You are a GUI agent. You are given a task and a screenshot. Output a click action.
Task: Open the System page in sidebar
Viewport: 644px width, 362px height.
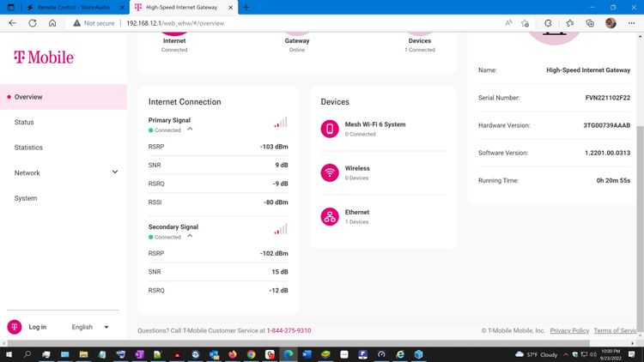(x=26, y=198)
